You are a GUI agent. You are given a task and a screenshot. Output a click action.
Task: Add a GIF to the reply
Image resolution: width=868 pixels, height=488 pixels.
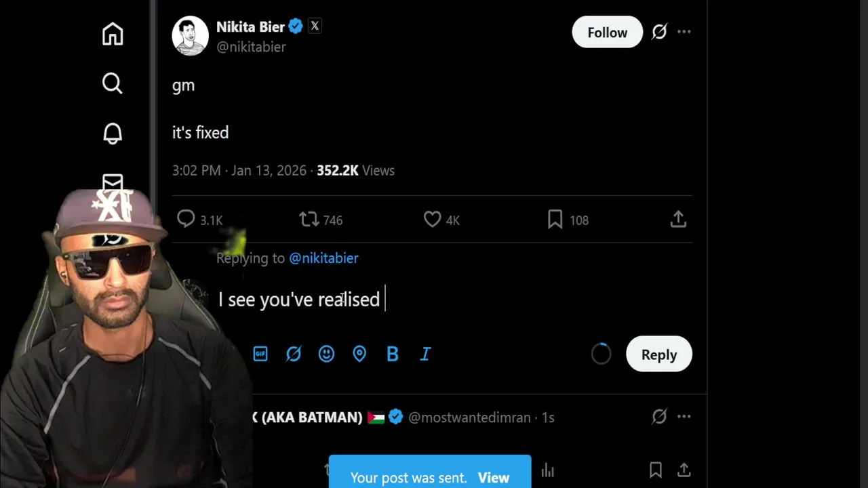[x=260, y=354]
